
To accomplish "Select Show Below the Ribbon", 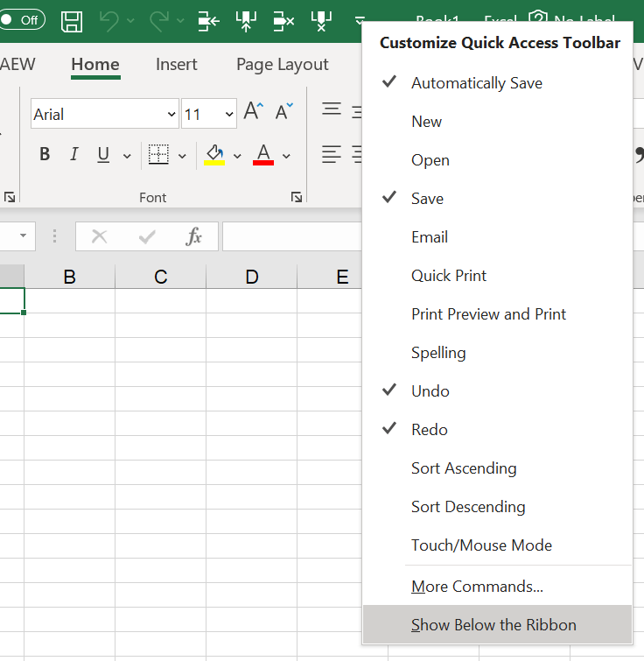I will 493,625.
